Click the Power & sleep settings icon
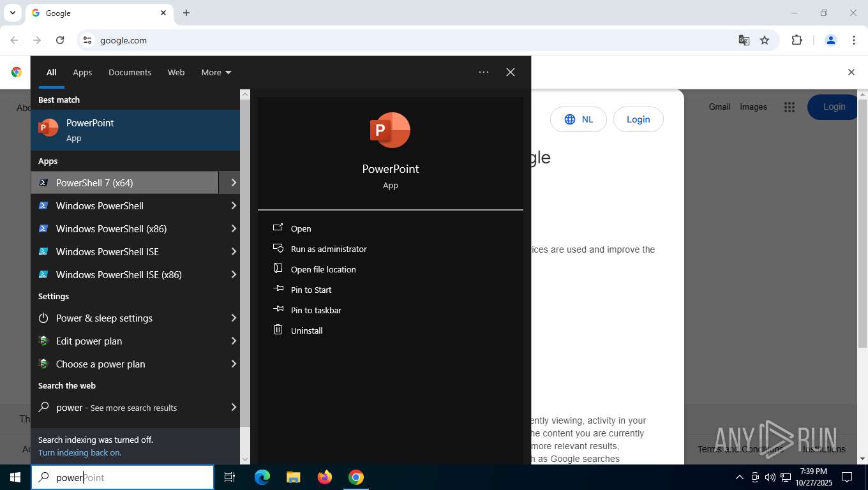The height and width of the screenshot is (490, 868). (43, 318)
